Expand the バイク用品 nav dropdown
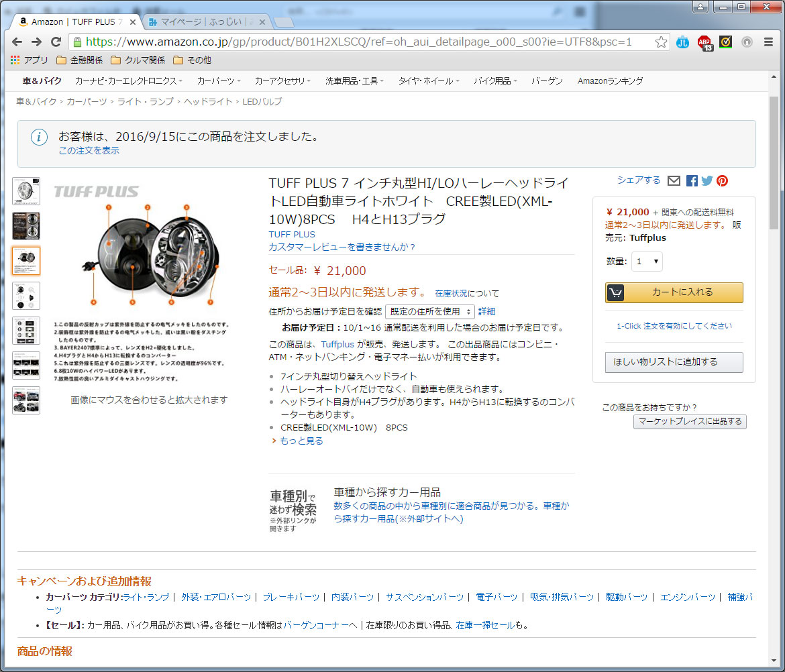This screenshot has height=672, width=785. click(495, 81)
